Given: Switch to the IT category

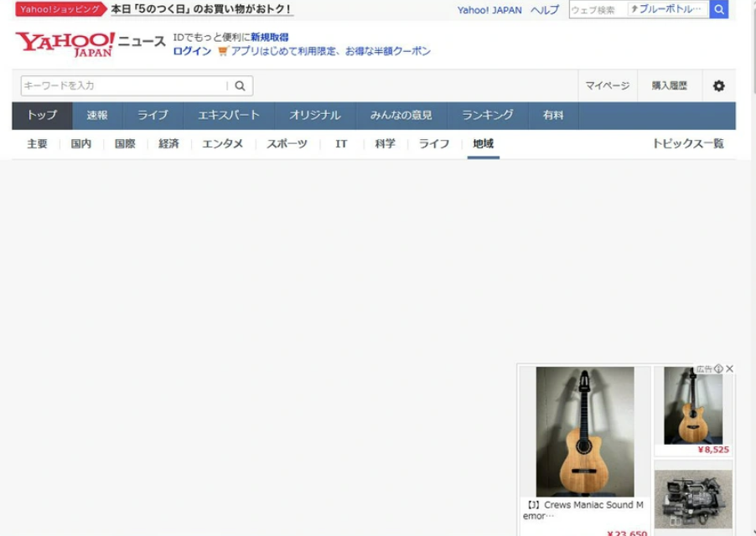Looking at the screenshot, I should (x=341, y=143).
